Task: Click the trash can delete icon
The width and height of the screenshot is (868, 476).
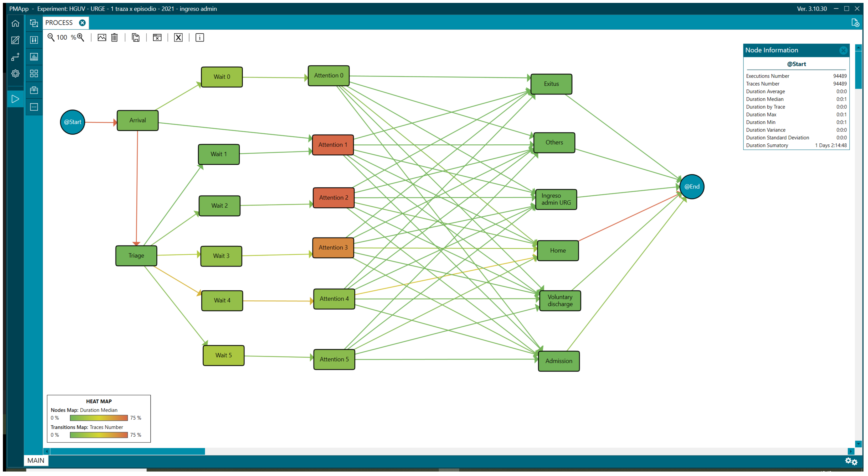Action: 115,37
